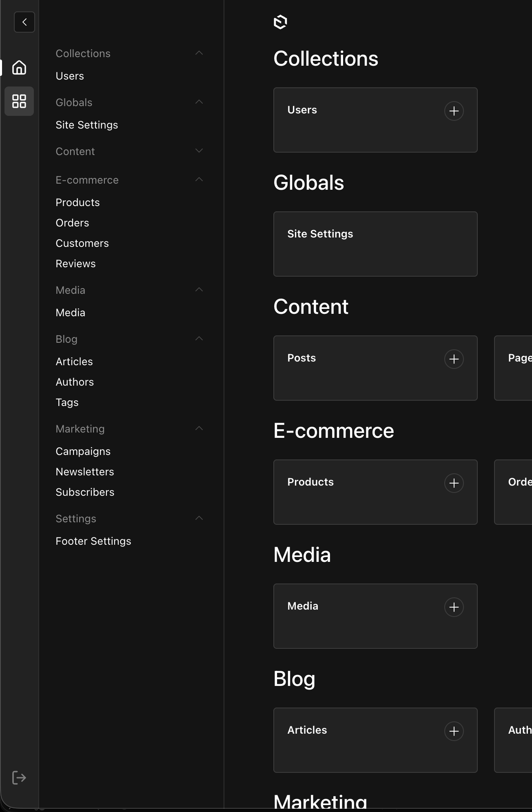Create new Users entry with plus icon

(x=454, y=111)
